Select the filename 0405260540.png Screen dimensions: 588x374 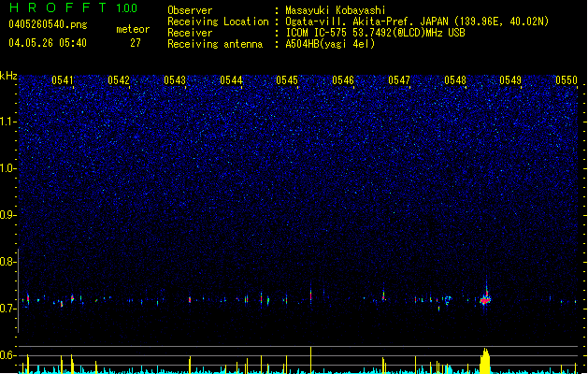tap(48, 24)
